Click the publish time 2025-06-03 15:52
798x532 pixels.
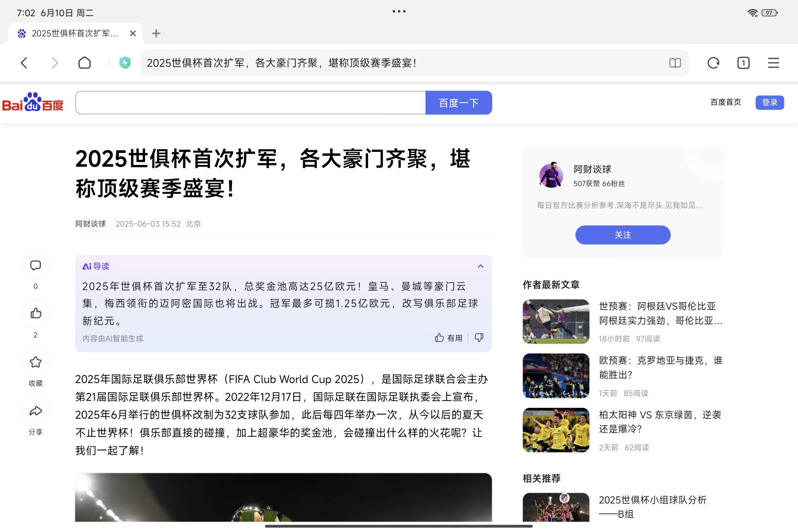click(148, 224)
